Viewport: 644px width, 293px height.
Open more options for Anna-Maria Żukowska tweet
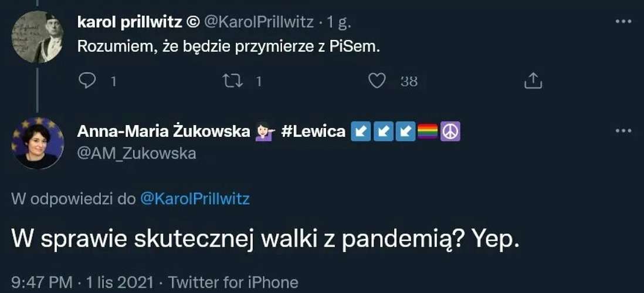[x=623, y=131]
